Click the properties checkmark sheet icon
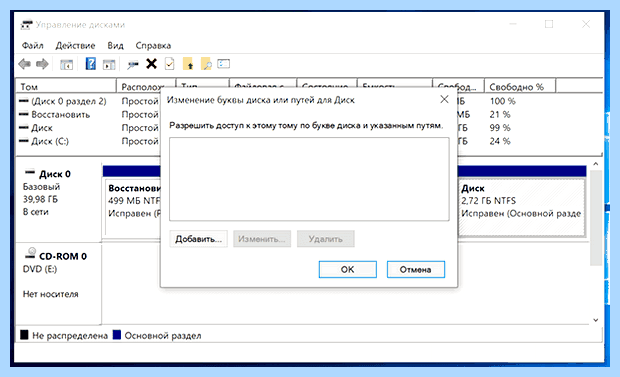 pyautogui.click(x=170, y=64)
